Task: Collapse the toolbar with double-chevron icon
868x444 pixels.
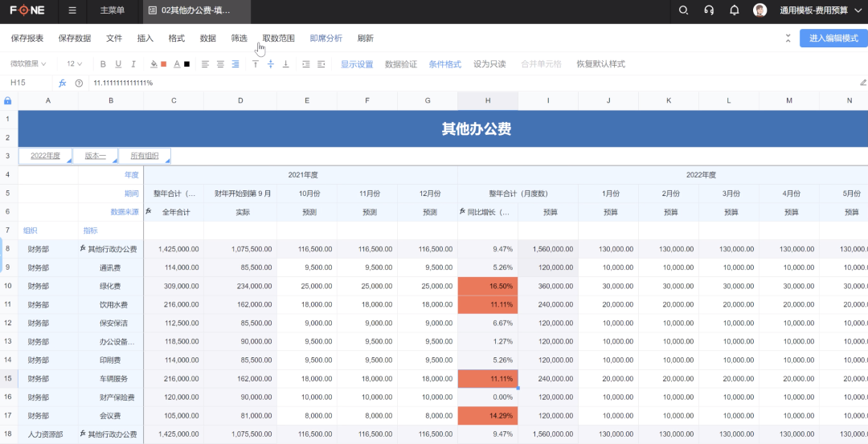Action: (x=788, y=39)
